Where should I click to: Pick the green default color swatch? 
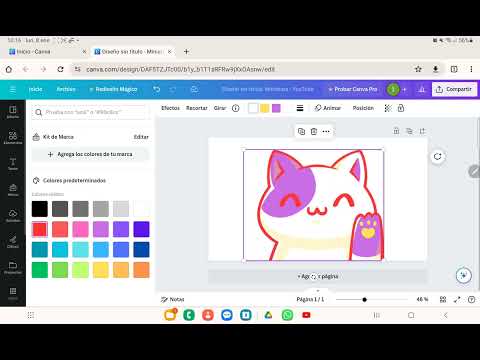tap(40, 270)
